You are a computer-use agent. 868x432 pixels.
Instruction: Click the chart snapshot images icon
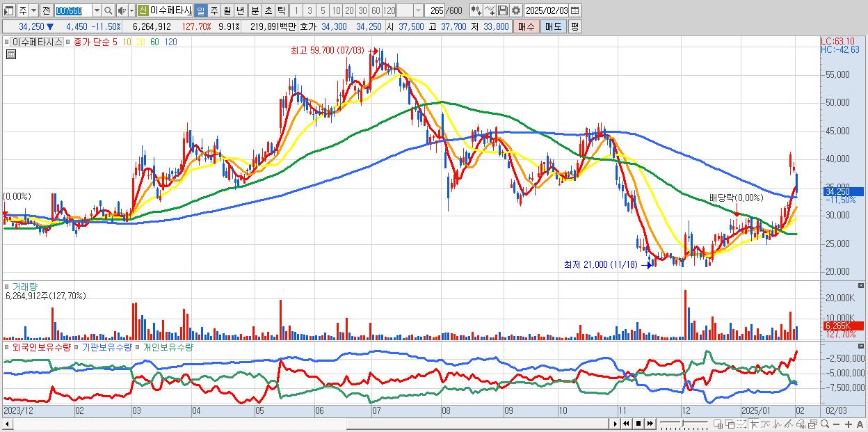812,424
